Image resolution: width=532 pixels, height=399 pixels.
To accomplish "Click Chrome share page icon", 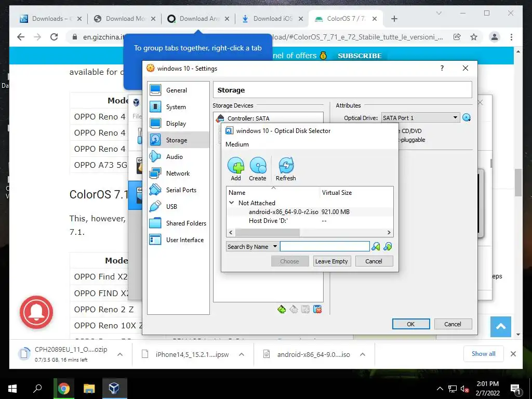I will (x=457, y=37).
